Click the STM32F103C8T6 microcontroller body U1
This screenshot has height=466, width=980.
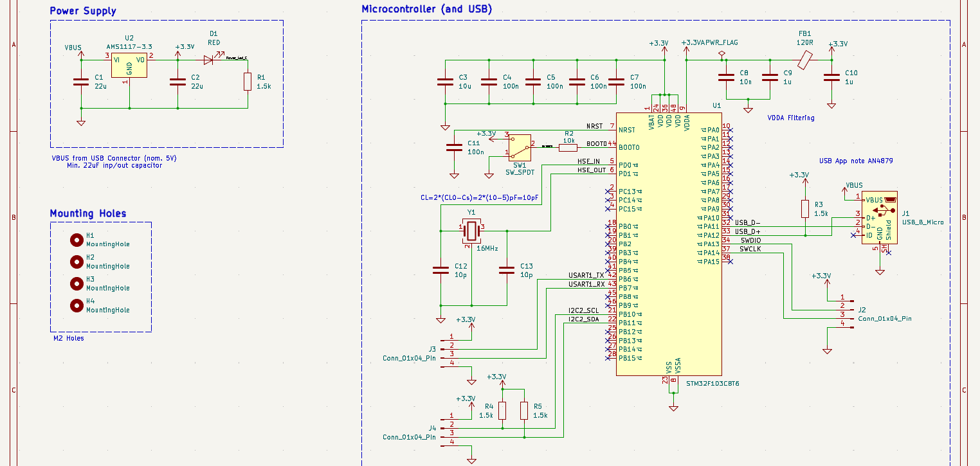point(669,245)
